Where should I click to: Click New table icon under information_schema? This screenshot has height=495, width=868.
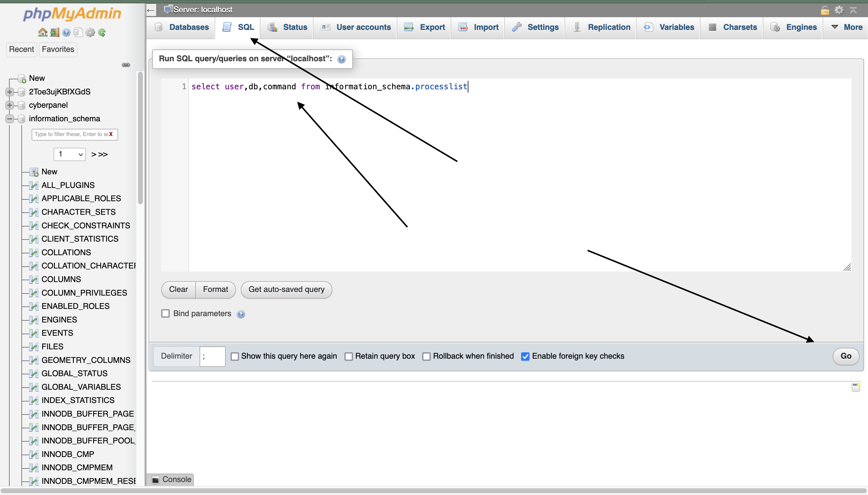[x=34, y=172]
